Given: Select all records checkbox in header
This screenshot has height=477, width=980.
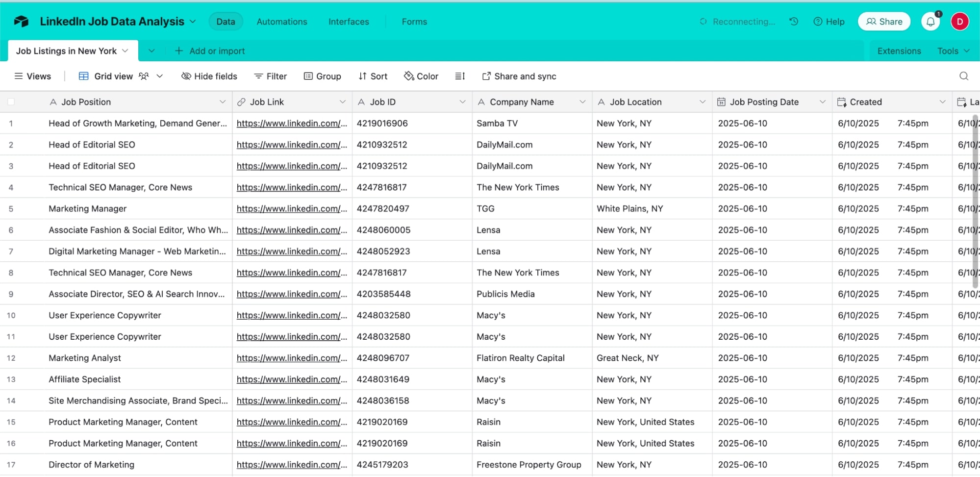Looking at the screenshot, I should (x=11, y=102).
